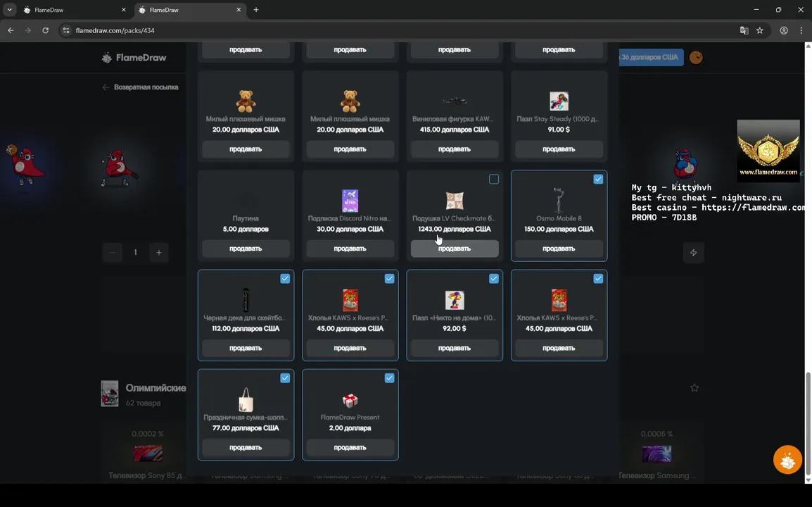The height and width of the screenshot is (507, 812).
Task: Sell the Праздничная сумка item
Action: click(x=246, y=447)
